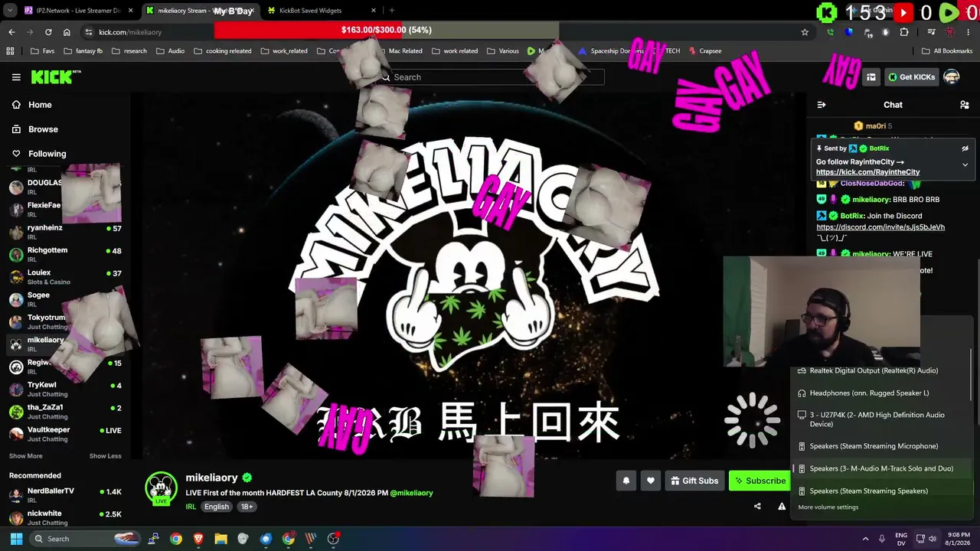Open the browser extensions puzzle icon
The width and height of the screenshot is (980, 551).
pyautogui.click(x=904, y=32)
